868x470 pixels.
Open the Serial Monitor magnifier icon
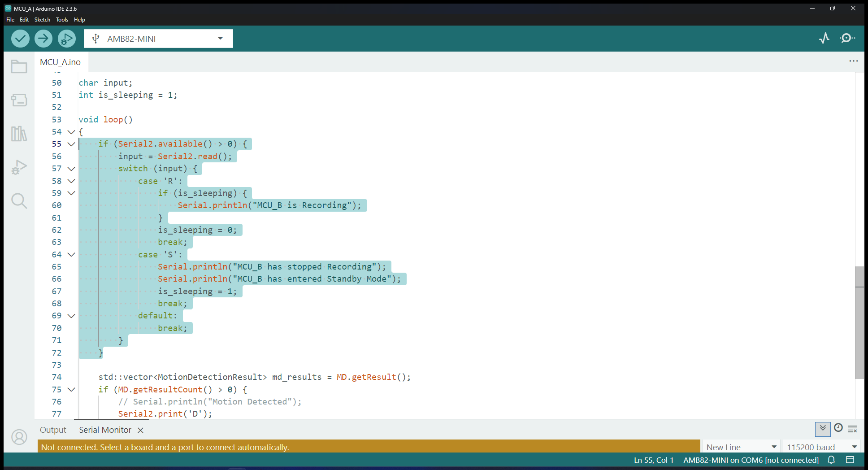[847, 39]
